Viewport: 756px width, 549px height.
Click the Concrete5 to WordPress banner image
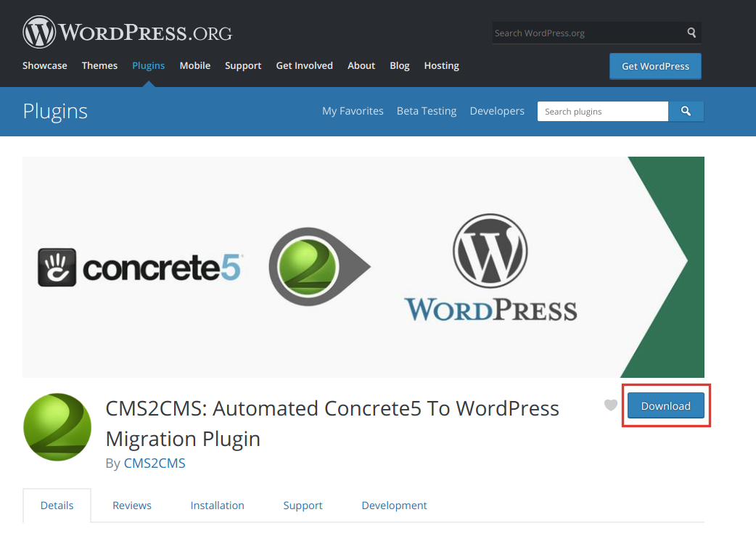363,267
